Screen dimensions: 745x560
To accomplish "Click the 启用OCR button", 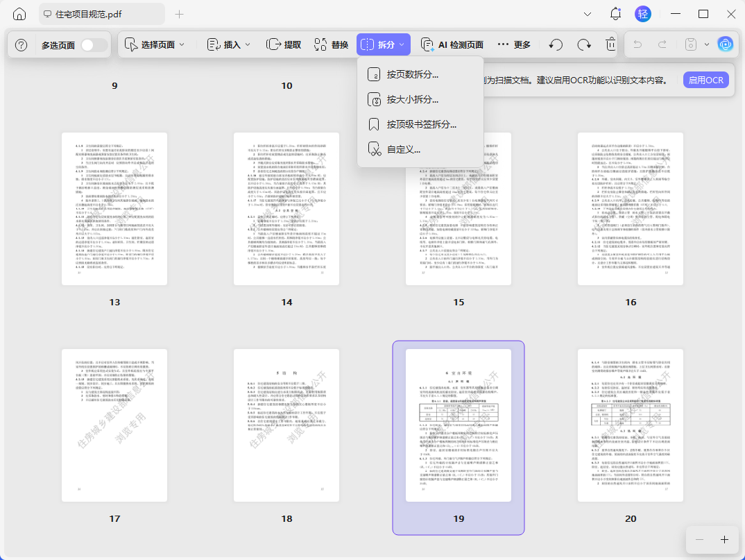I will point(705,80).
